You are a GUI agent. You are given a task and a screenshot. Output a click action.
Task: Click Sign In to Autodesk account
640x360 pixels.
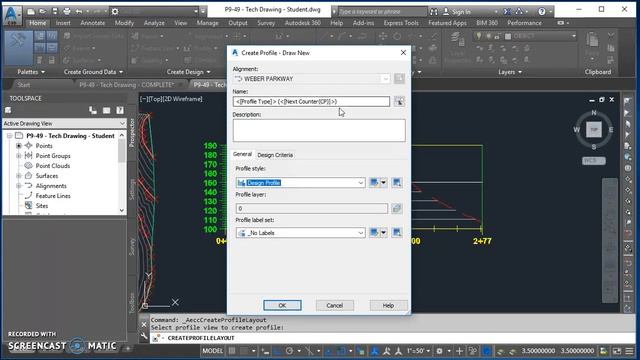coord(461,12)
